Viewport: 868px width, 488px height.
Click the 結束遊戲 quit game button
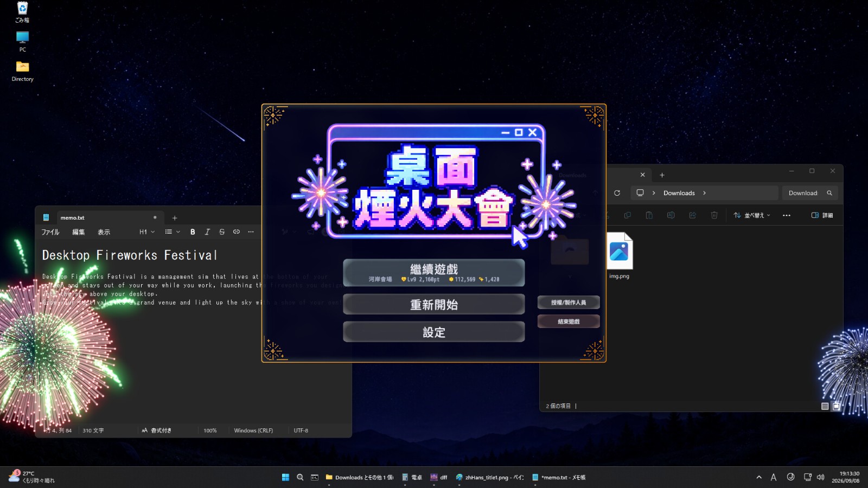click(x=569, y=322)
